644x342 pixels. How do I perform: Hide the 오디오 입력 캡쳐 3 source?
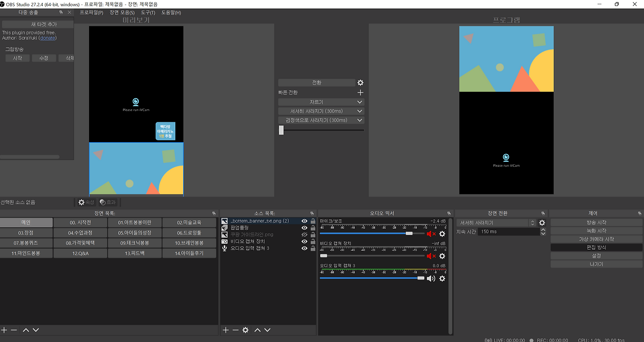[x=304, y=248]
